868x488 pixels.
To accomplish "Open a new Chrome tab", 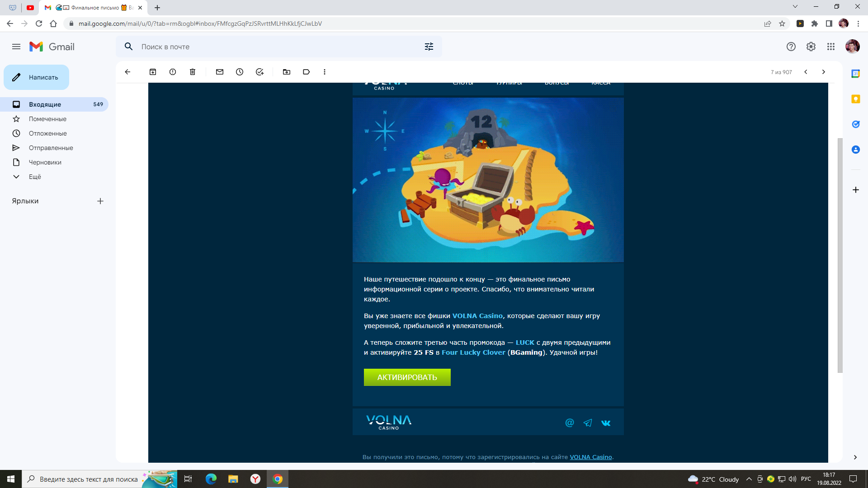I will [x=157, y=8].
